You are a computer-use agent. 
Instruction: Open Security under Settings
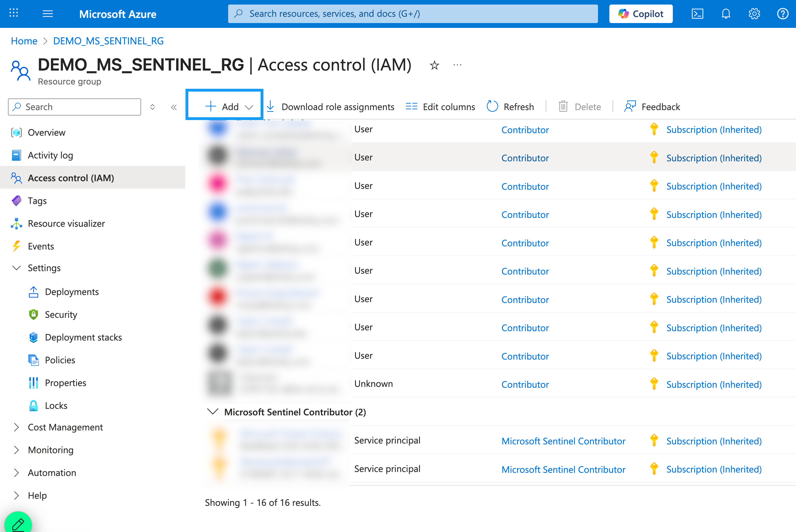[x=61, y=315]
